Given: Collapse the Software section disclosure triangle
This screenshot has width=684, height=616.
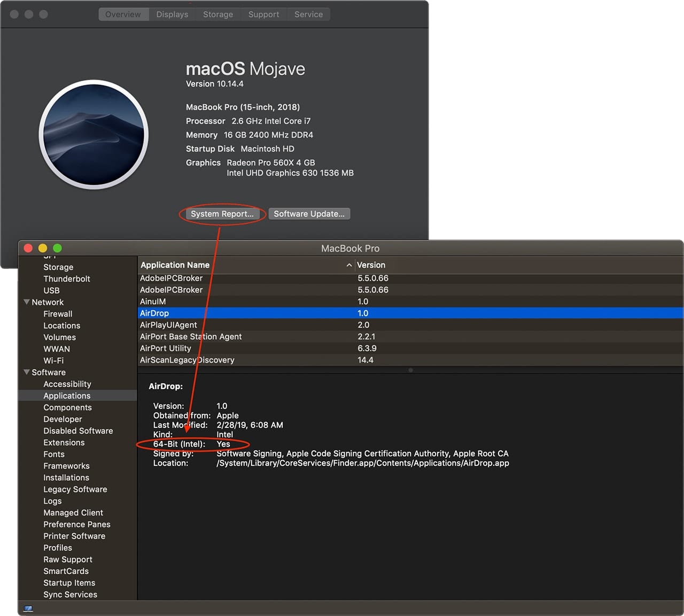Looking at the screenshot, I should point(27,372).
